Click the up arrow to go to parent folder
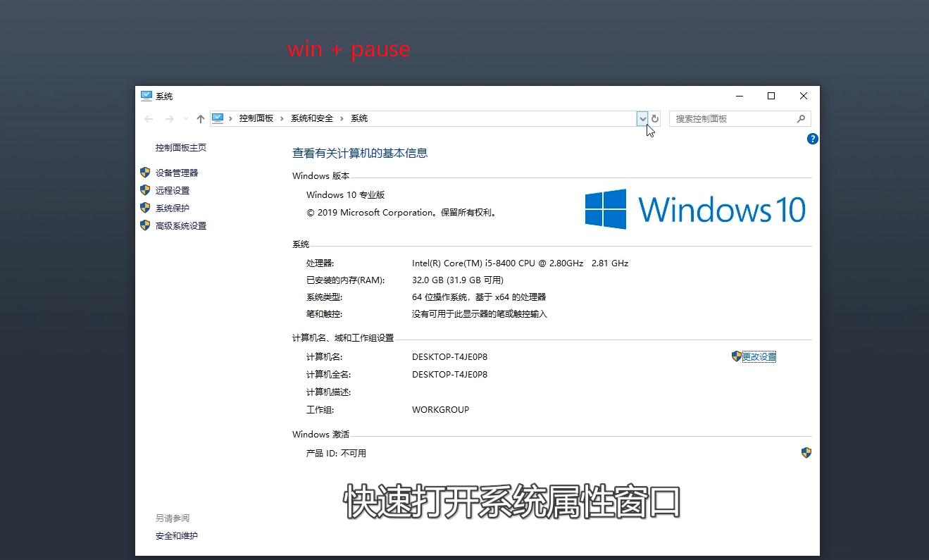The width and height of the screenshot is (929, 560). [x=201, y=118]
